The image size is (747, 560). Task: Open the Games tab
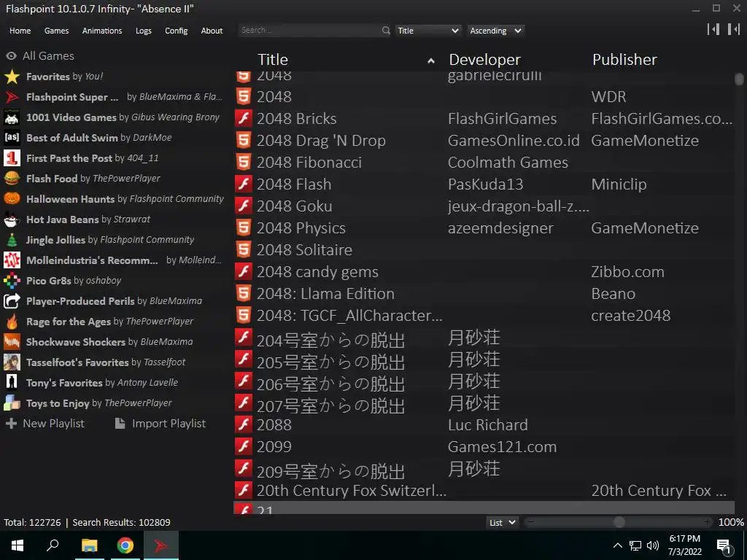coord(56,31)
